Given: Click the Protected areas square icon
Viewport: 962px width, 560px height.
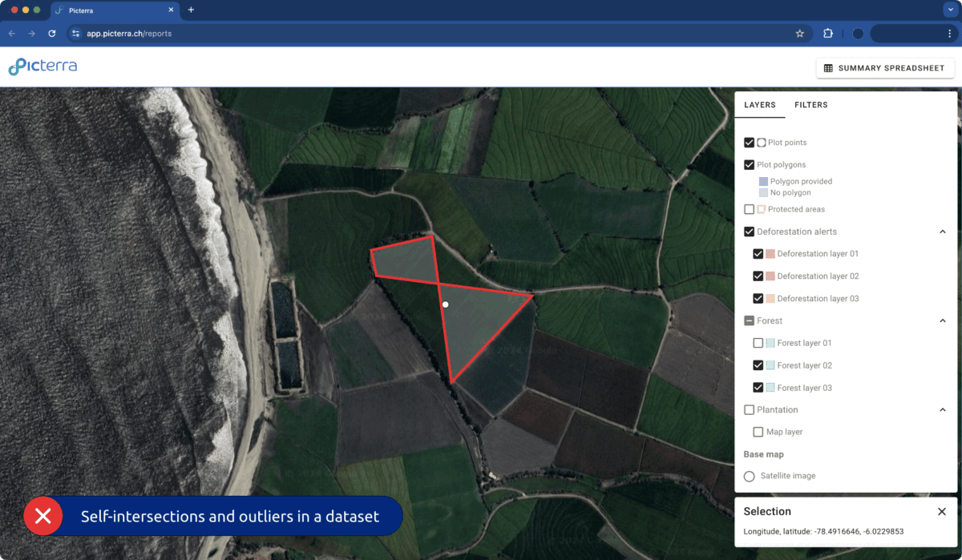Looking at the screenshot, I should point(762,209).
